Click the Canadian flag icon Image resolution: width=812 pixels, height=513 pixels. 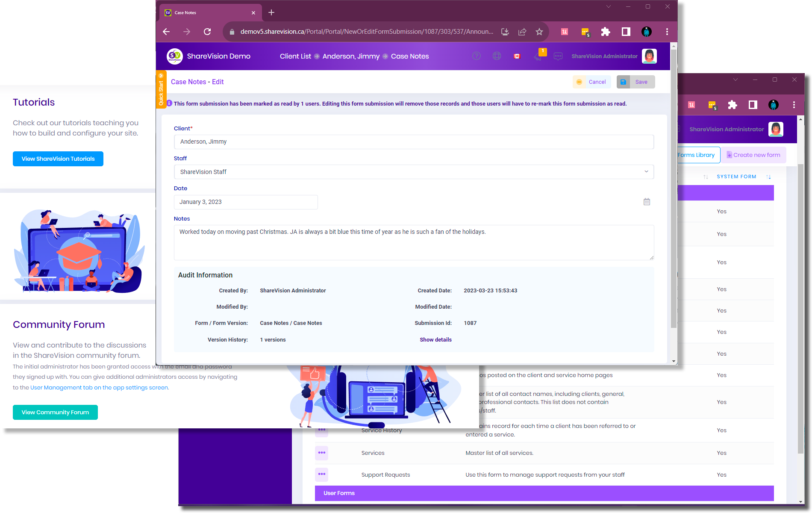[517, 56]
